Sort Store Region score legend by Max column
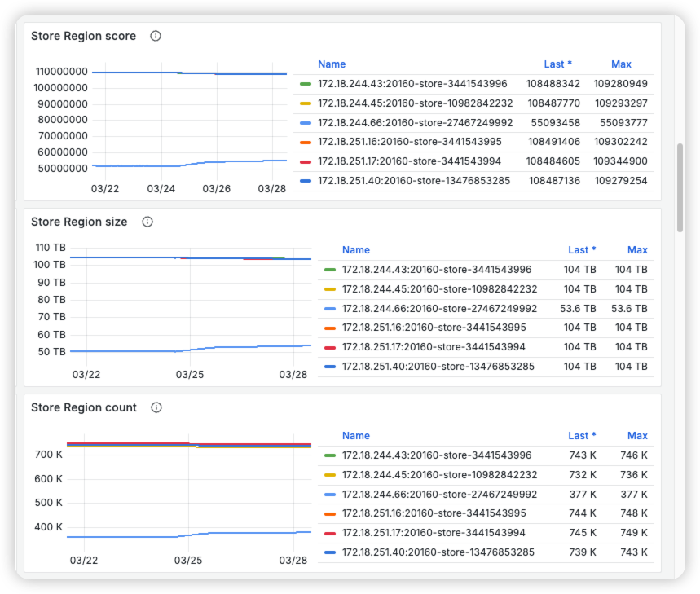The height and width of the screenshot is (594, 700). pos(621,64)
